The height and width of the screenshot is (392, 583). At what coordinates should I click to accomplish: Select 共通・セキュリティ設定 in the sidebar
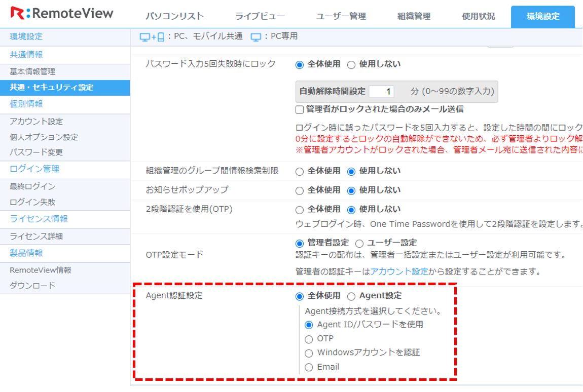pyautogui.click(x=65, y=88)
